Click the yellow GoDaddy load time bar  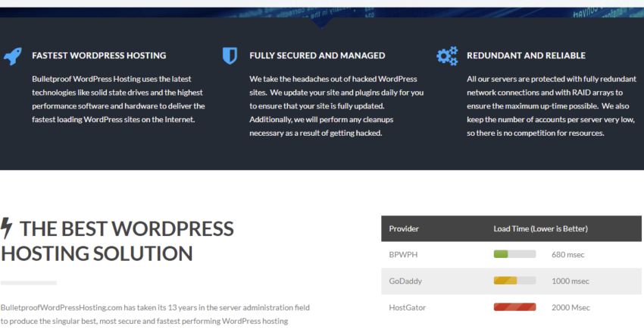tap(514, 281)
